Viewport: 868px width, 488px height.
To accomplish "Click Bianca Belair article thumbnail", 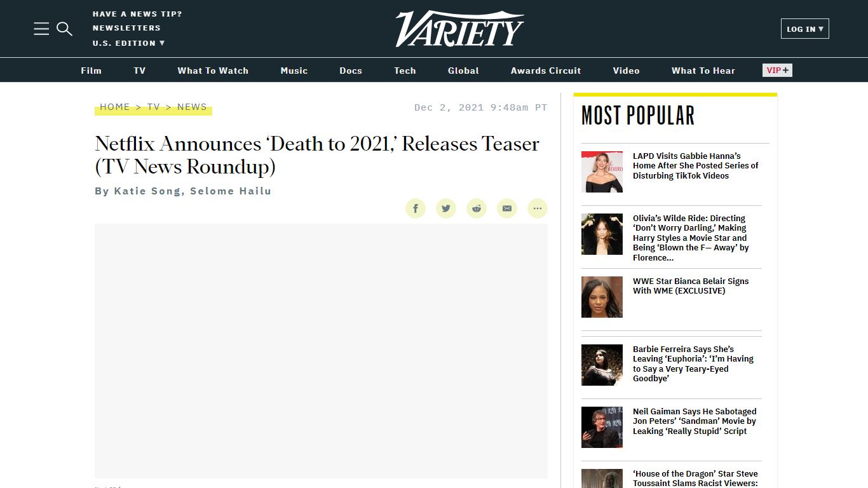I will click(x=602, y=297).
